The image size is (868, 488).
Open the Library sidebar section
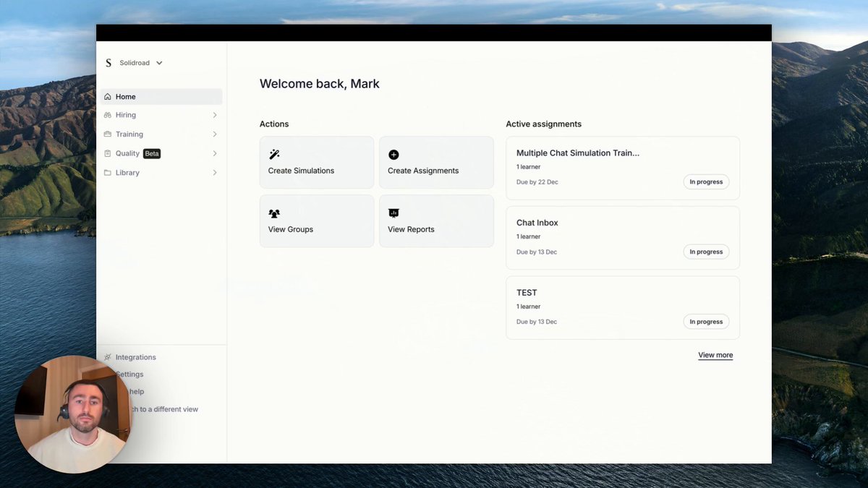(x=161, y=173)
